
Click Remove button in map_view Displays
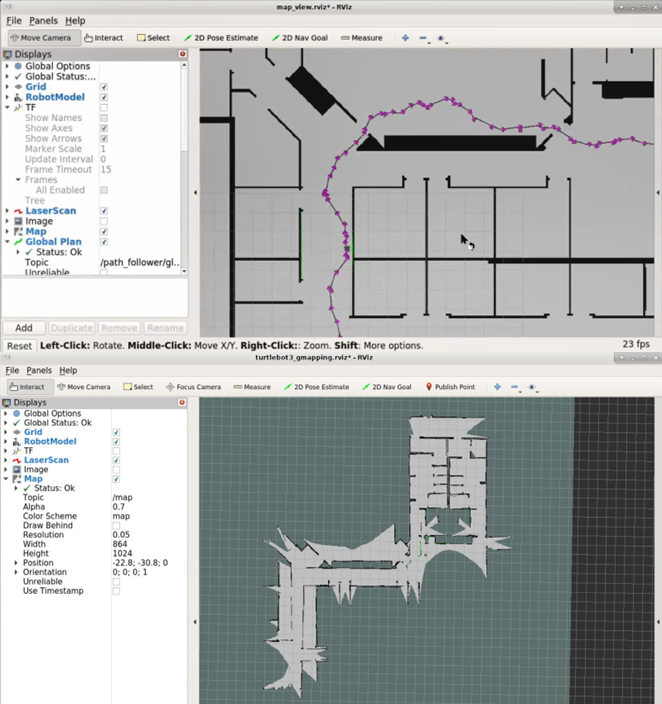[x=119, y=328]
